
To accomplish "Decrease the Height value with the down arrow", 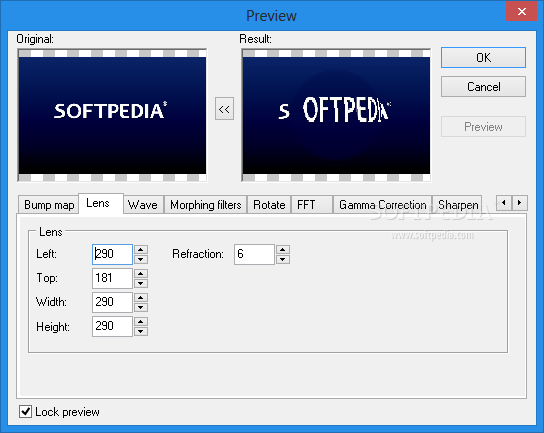I will coord(141,331).
